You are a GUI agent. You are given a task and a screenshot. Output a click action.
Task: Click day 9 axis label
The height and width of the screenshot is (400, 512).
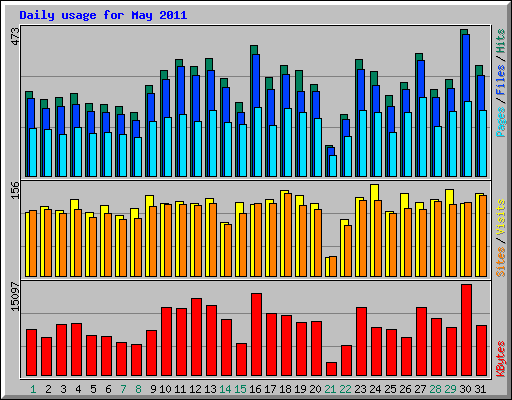tap(153, 389)
